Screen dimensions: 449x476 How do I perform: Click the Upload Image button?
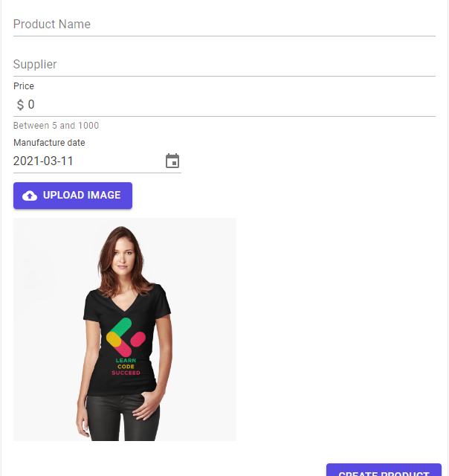[x=73, y=196]
